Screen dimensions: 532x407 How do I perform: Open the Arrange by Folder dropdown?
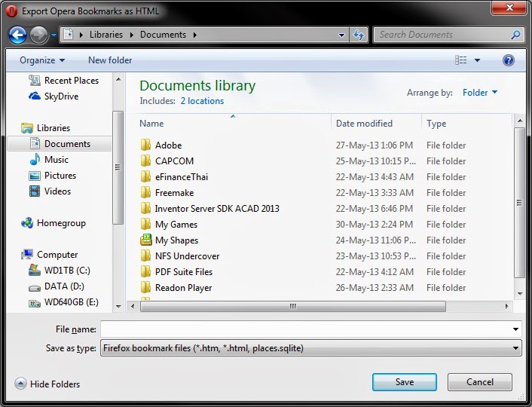click(480, 93)
